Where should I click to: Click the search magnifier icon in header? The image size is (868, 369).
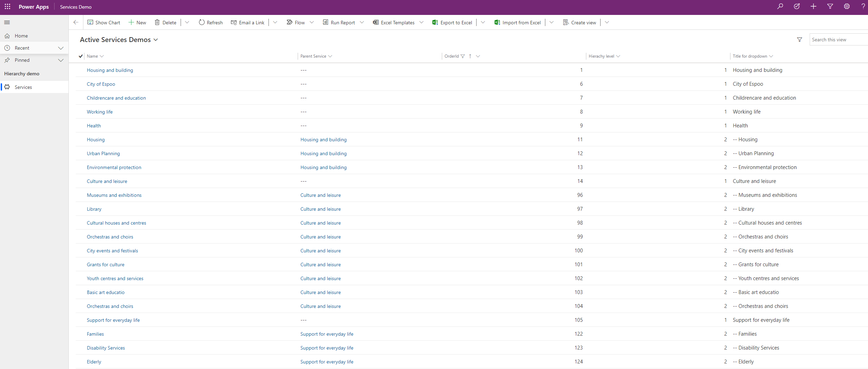(x=780, y=7)
